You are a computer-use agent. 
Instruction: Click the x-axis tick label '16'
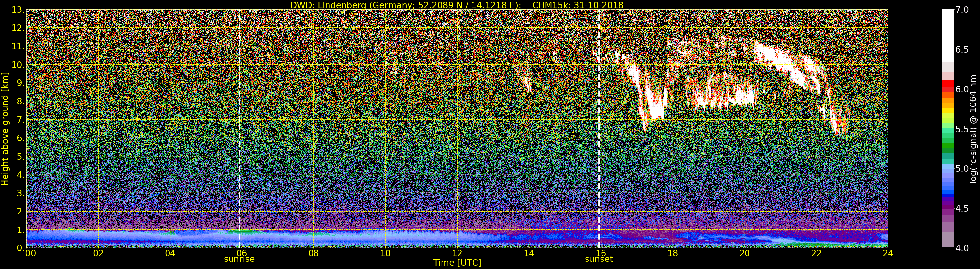click(601, 253)
